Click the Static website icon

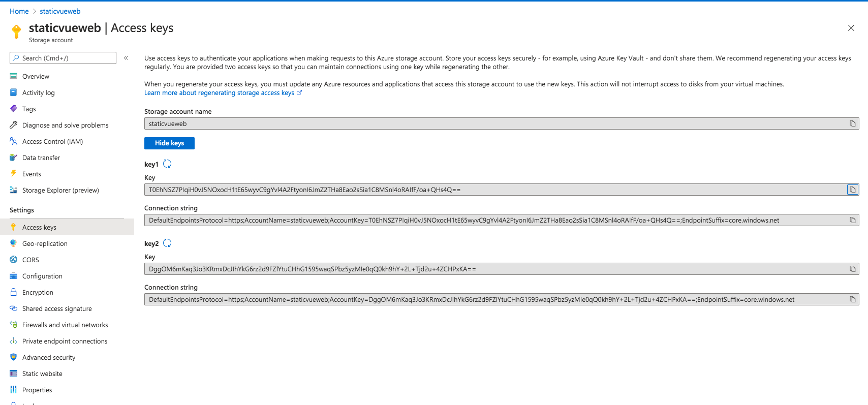pos(14,373)
